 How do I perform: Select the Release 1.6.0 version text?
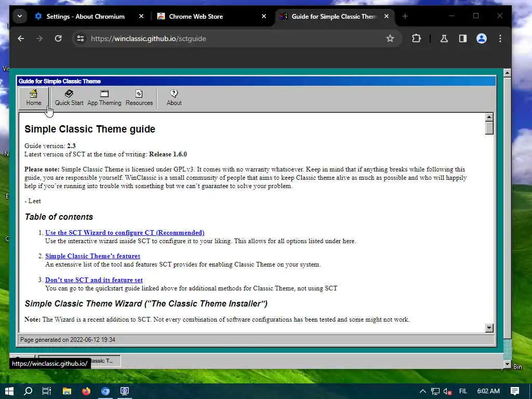(x=168, y=154)
